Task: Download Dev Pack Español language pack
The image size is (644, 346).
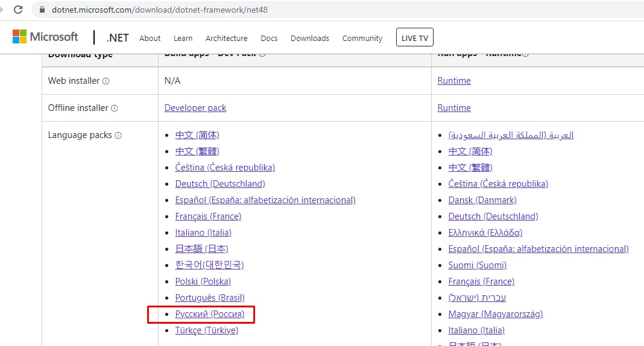Action: 265,200
